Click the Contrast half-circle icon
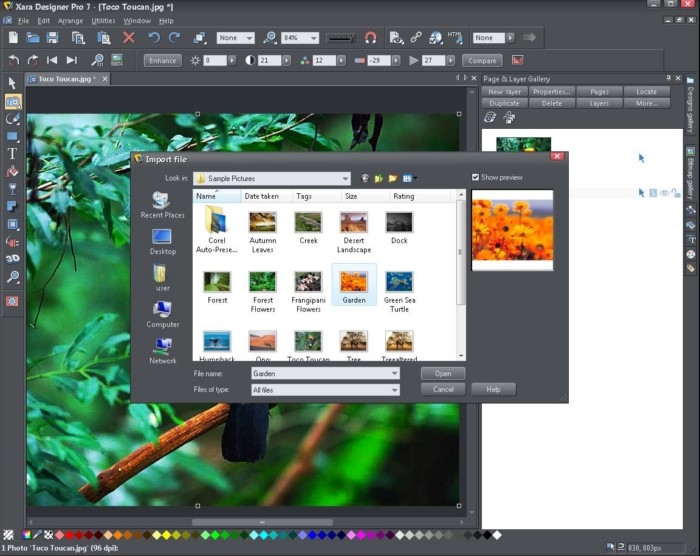This screenshot has width=700, height=556. (x=250, y=60)
